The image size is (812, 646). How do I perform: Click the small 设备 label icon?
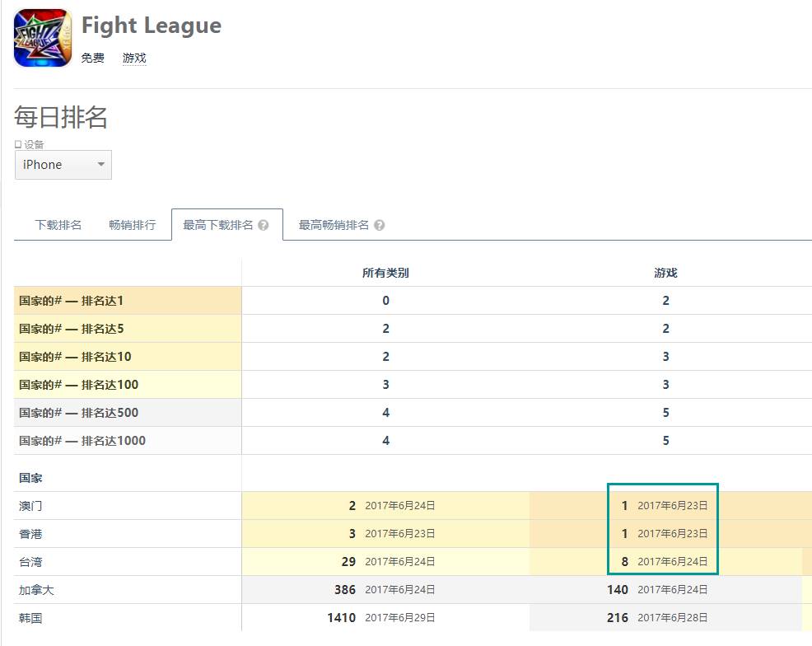click(18, 144)
